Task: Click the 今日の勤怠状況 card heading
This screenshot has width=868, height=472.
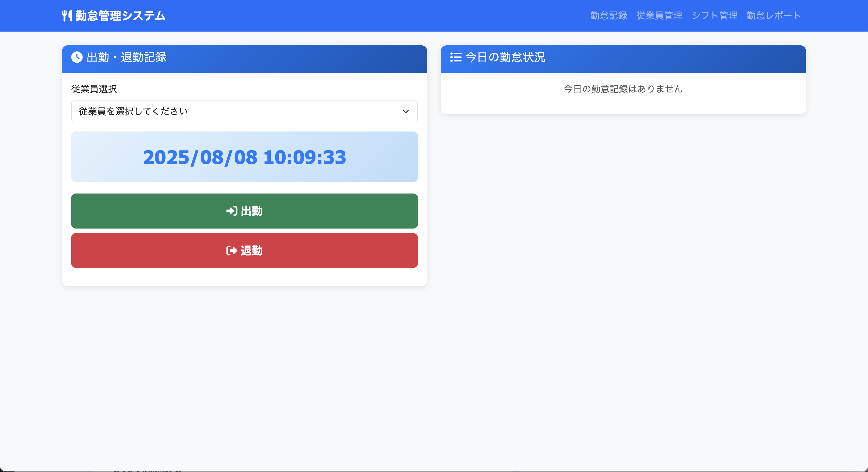Action: (x=505, y=57)
